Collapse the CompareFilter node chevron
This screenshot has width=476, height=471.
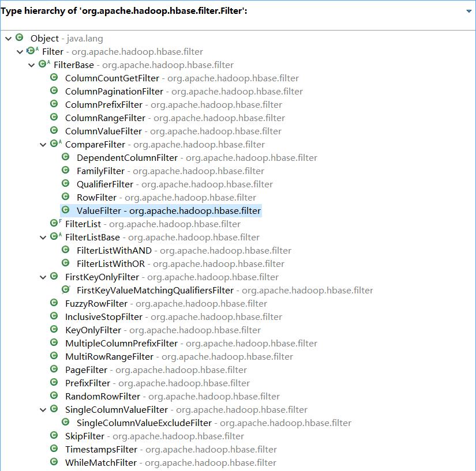(43, 145)
